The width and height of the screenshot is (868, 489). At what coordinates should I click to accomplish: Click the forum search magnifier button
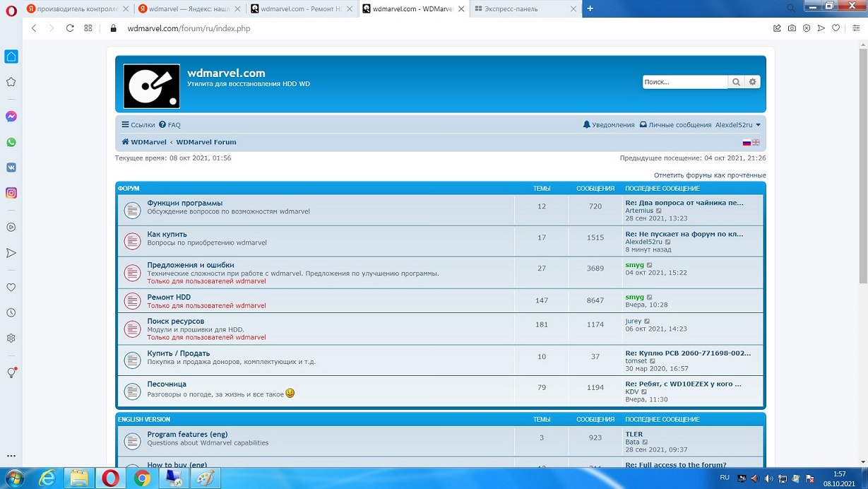click(736, 82)
